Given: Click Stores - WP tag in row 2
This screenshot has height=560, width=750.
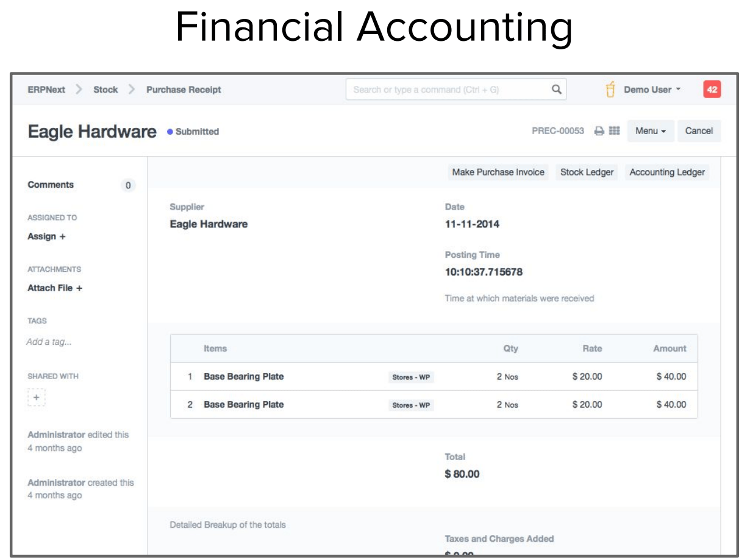Looking at the screenshot, I should click(411, 405).
